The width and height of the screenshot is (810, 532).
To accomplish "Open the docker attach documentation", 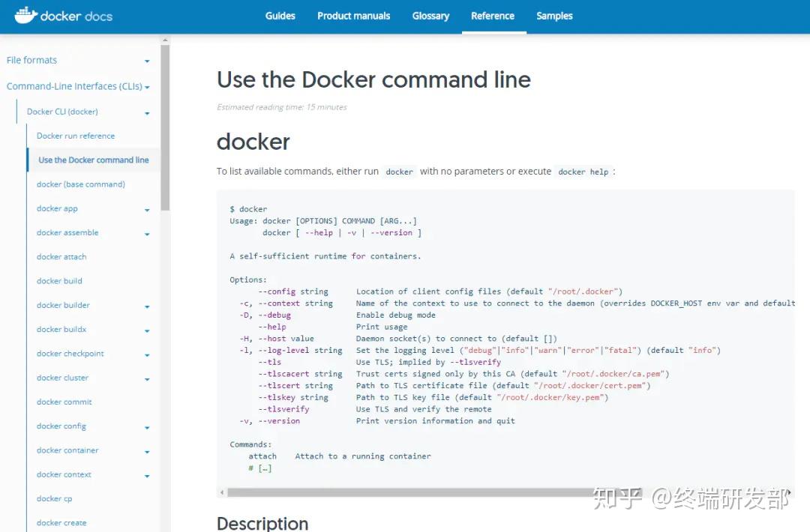I will pyautogui.click(x=61, y=256).
